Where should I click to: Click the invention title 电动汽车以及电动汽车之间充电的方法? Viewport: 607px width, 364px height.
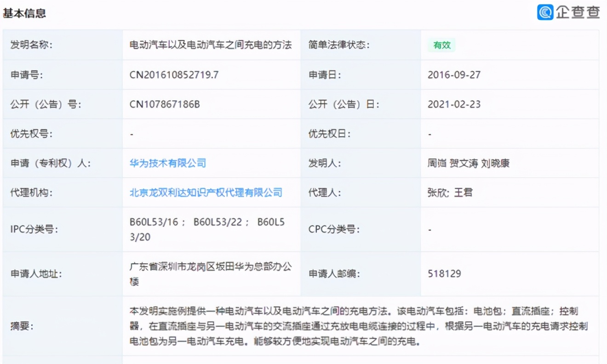[x=211, y=45]
